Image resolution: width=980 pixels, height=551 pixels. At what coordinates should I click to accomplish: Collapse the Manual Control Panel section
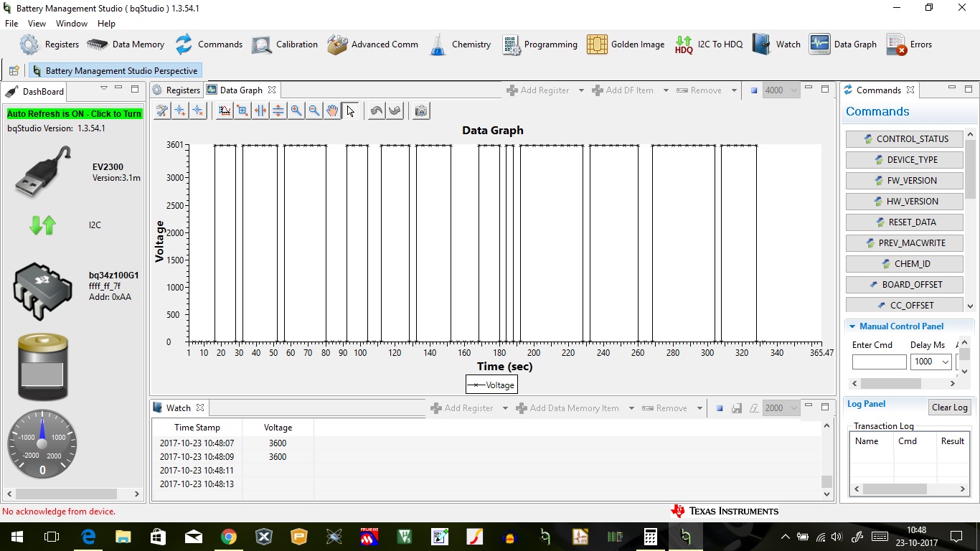point(852,326)
